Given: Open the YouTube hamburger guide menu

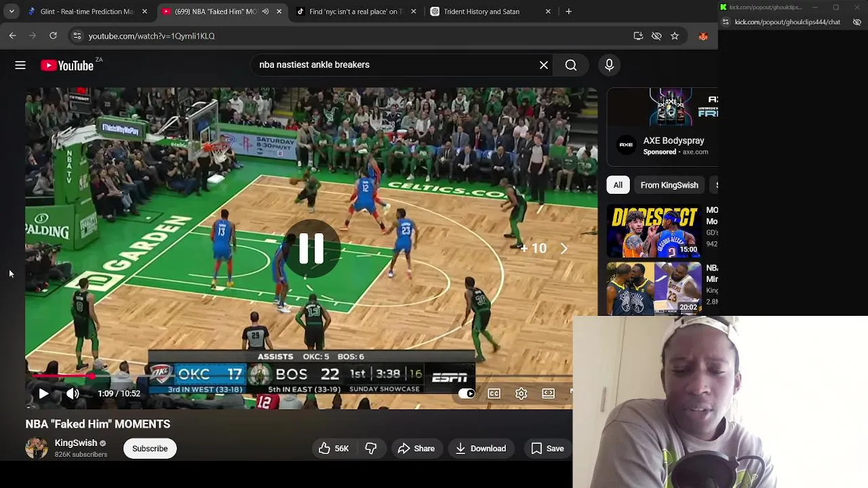Looking at the screenshot, I should click(20, 65).
